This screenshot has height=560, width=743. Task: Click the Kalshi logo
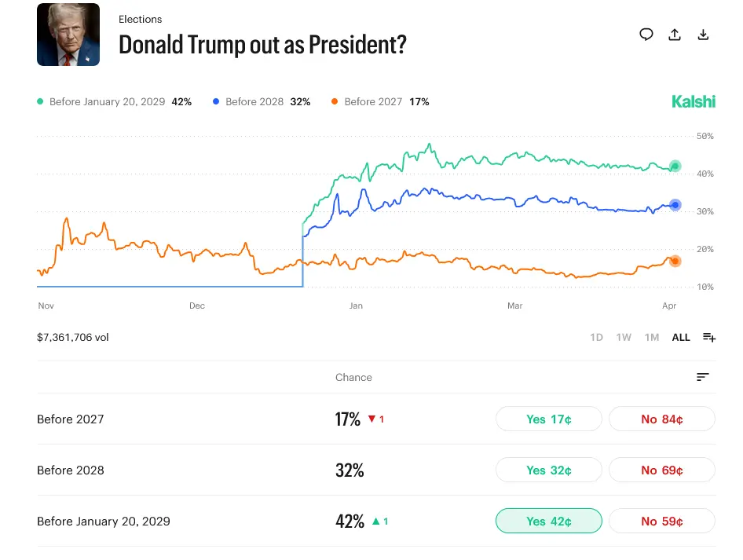point(694,102)
